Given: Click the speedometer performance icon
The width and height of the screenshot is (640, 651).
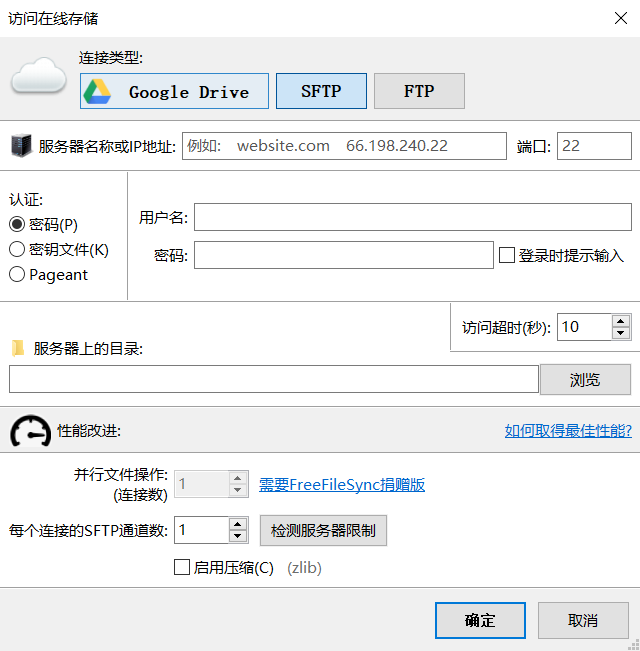Looking at the screenshot, I should click(30, 431).
